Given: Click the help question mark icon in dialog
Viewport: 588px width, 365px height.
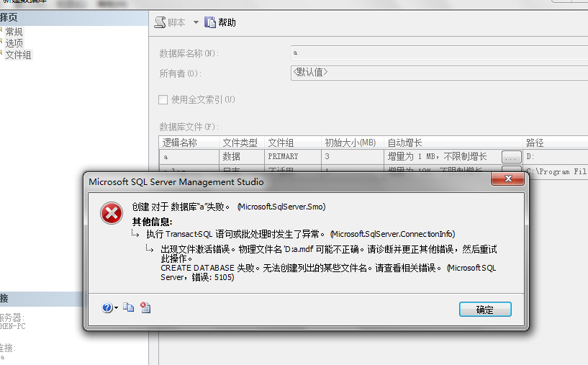Looking at the screenshot, I should click(107, 307).
